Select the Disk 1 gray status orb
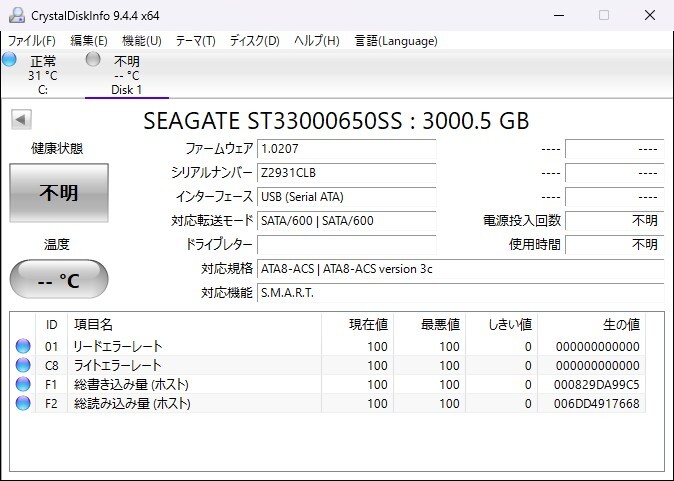The height and width of the screenshot is (481, 674). (93, 60)
